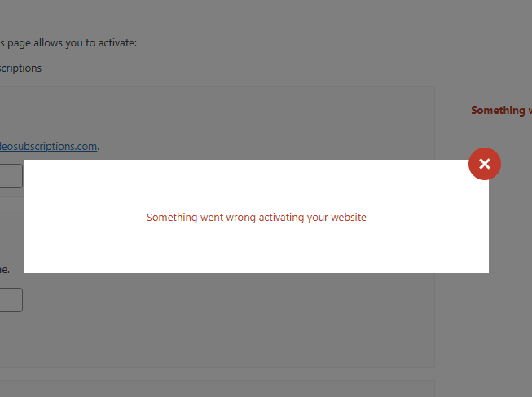532x397 pixels.
Task: Click the word 'allows' in the page intro
Action: click(48, 43)
